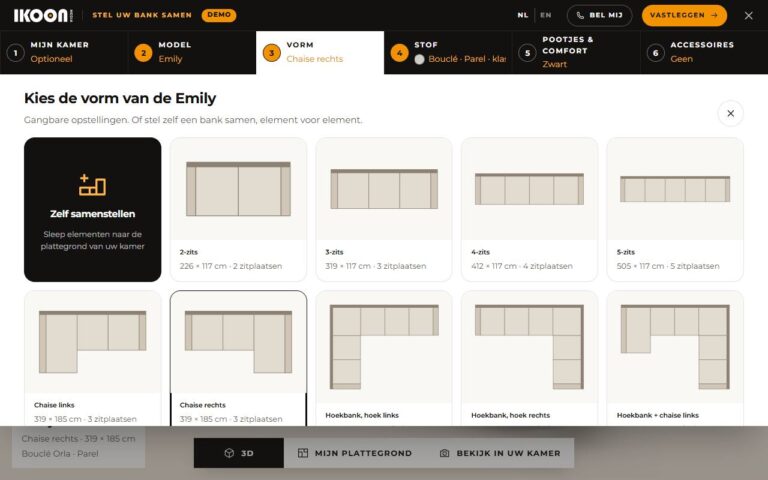Click the IKOON logo
The height and width of the screenshot is (480, 768).
click(x=43, y=15)
